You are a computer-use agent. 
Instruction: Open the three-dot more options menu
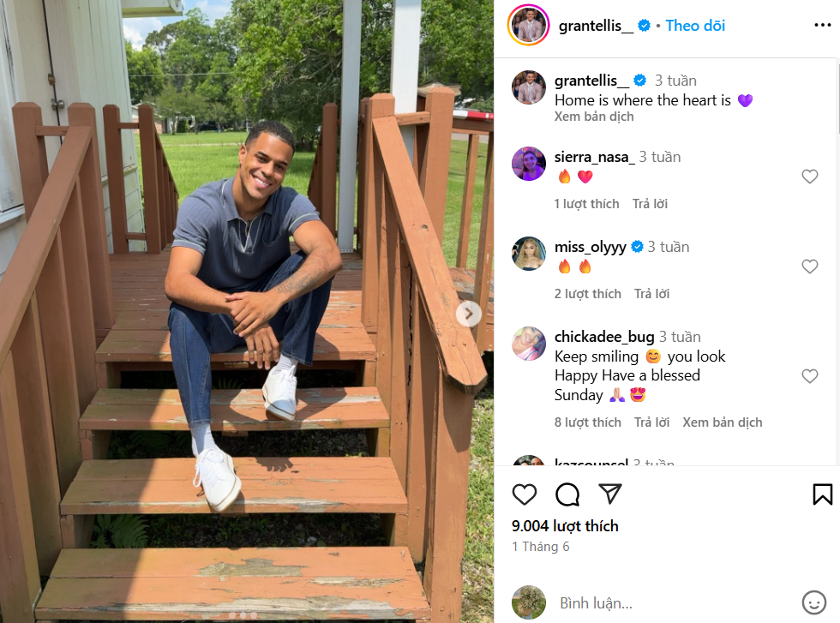822,25
